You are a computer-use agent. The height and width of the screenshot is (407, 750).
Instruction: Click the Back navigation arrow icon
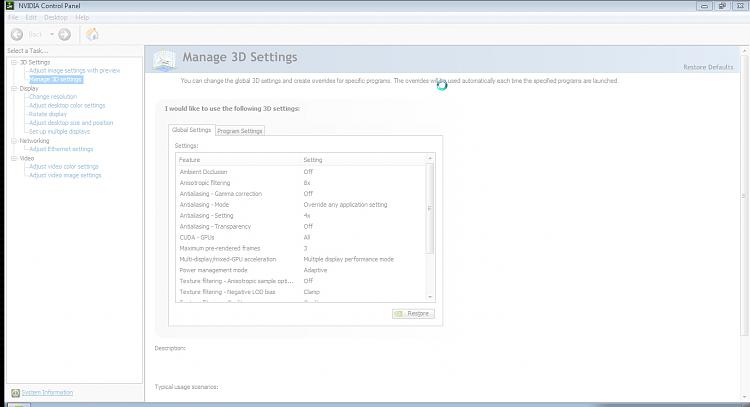(17, 34)
